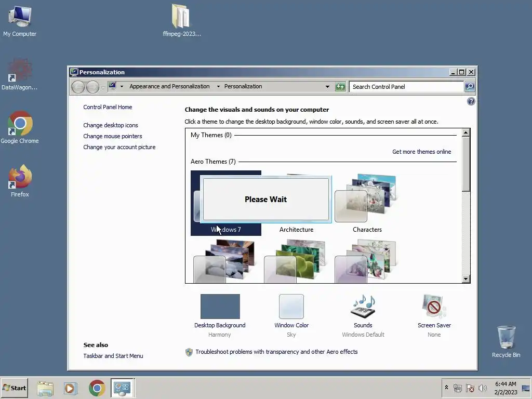Select the Architecture theme label
This screenshot has width=532, height=399.
[x=296, y=230]
